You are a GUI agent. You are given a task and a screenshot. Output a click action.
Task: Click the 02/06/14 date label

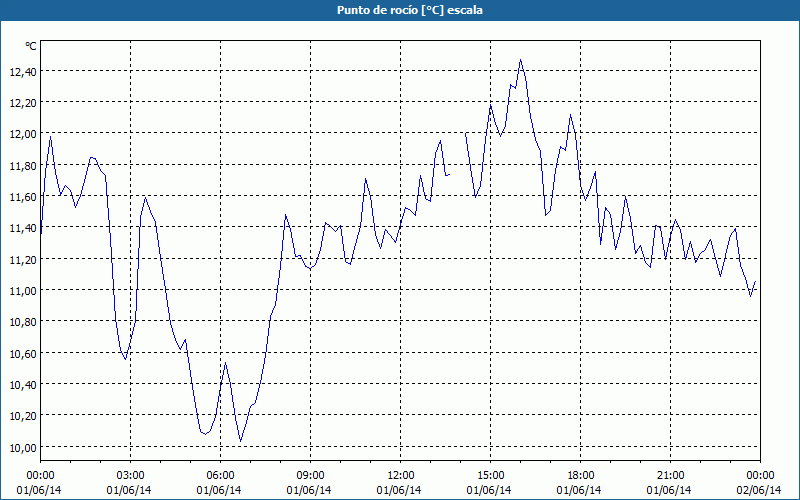click(x=759, y=490)
